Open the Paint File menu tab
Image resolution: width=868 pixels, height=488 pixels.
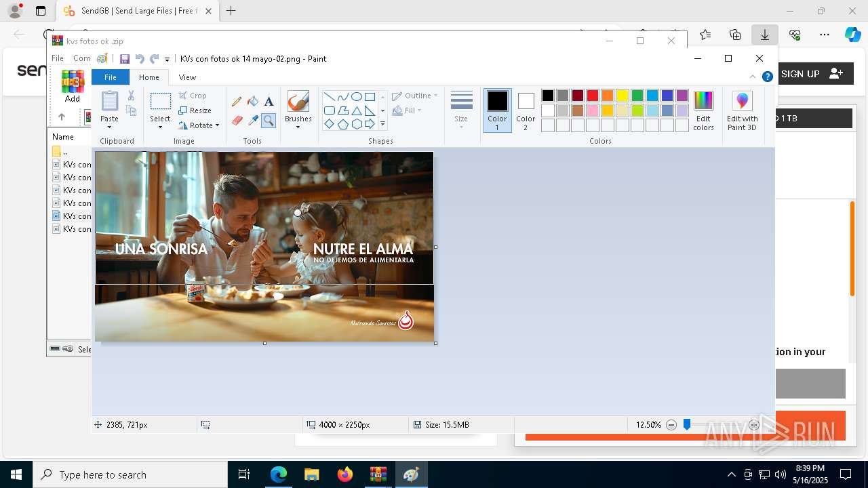point(110,77)
